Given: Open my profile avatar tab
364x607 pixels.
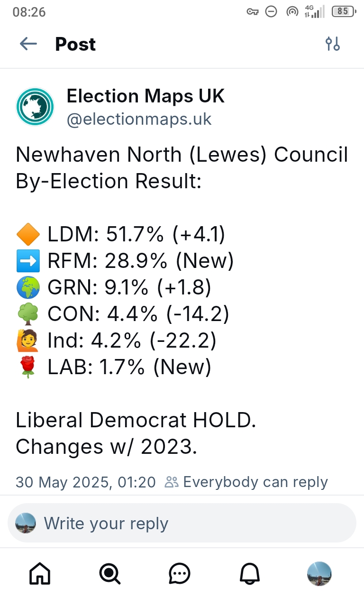Looking at the screenshot, I should coord(319,574).
